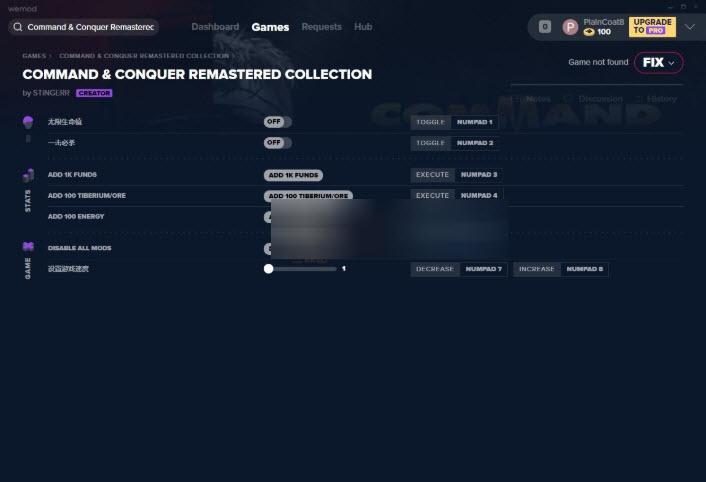Open the Dashboard tab
The width and height of the screenshot is (706, 482).
(215, 27)
